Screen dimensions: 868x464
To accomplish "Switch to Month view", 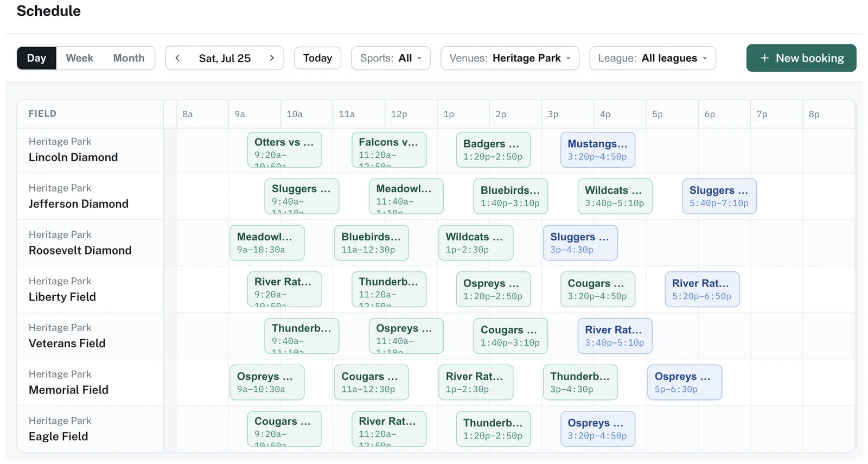I will [x=129, y=58].
